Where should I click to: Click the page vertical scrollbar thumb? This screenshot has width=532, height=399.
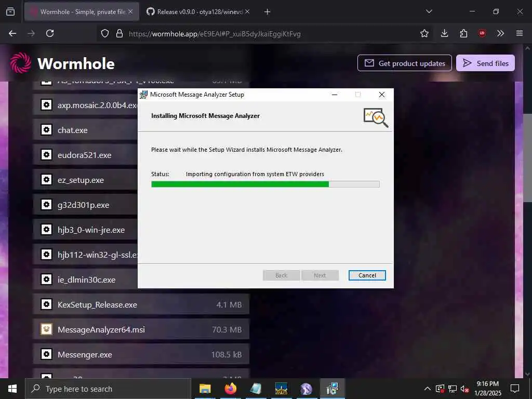527,158
